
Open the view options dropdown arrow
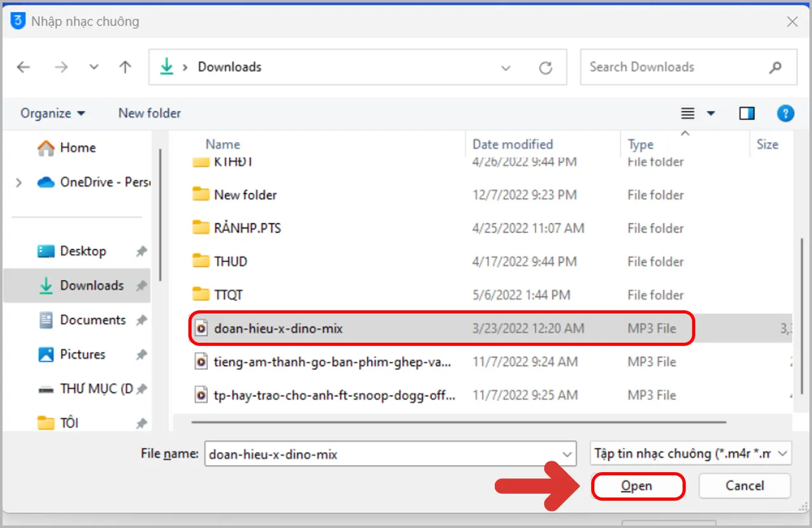point(710,114)
